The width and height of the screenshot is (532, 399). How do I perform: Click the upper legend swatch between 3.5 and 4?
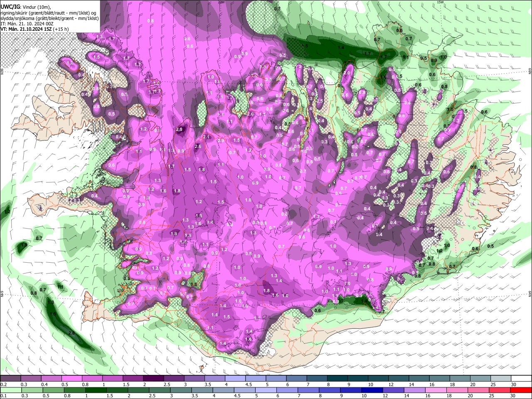[214, 378]
